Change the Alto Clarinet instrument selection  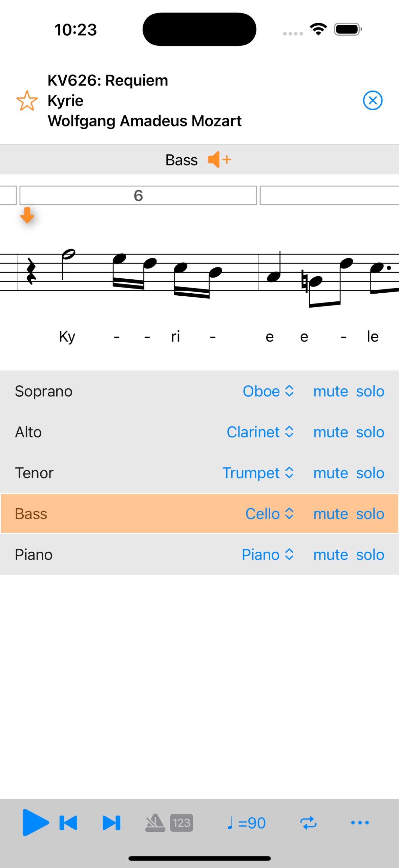click(x=260, y=432)
